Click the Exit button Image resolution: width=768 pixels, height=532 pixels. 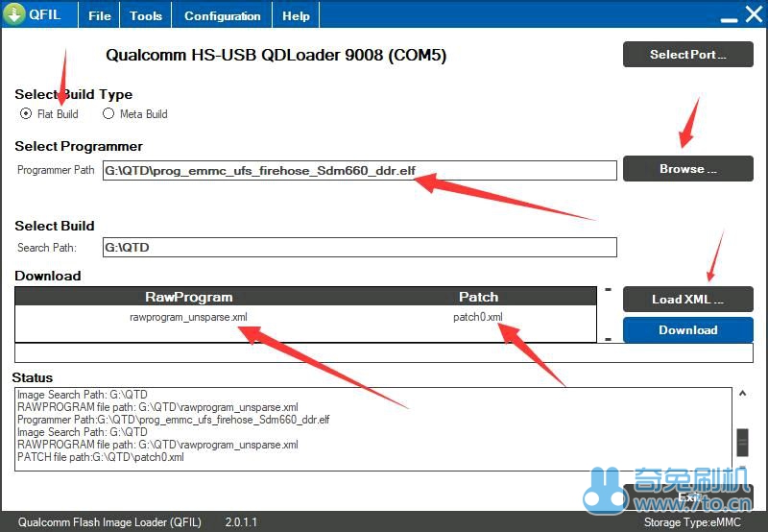pos(687,496)
